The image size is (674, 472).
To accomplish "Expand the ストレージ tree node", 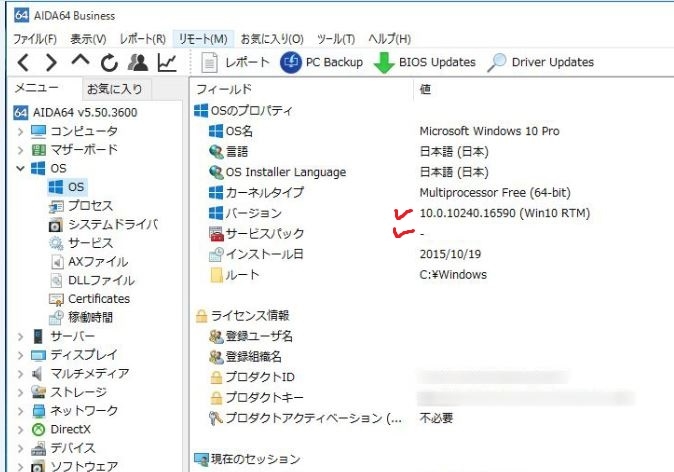I will tap(20, 392).
